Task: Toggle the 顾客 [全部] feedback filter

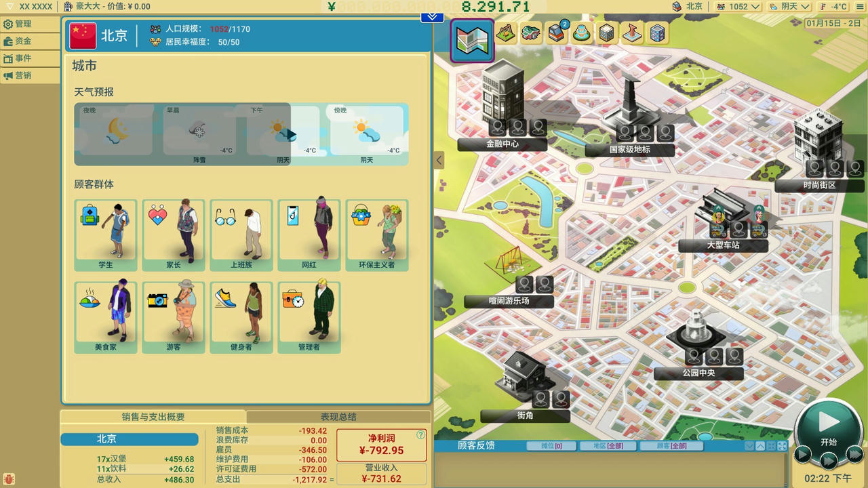Action: [x=669, y=446]
